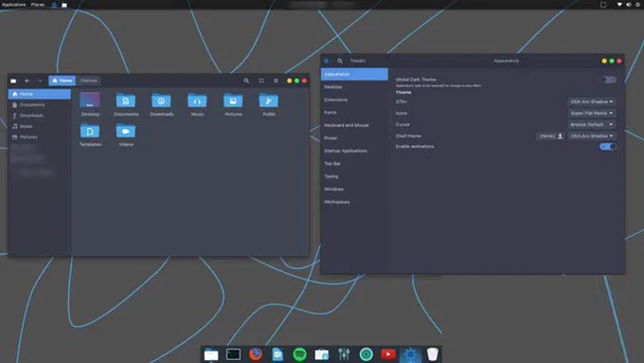This screenshot has height=363, width=644.
Task: Open the Applications menu in top bar
Action: (x=13, y=5)
